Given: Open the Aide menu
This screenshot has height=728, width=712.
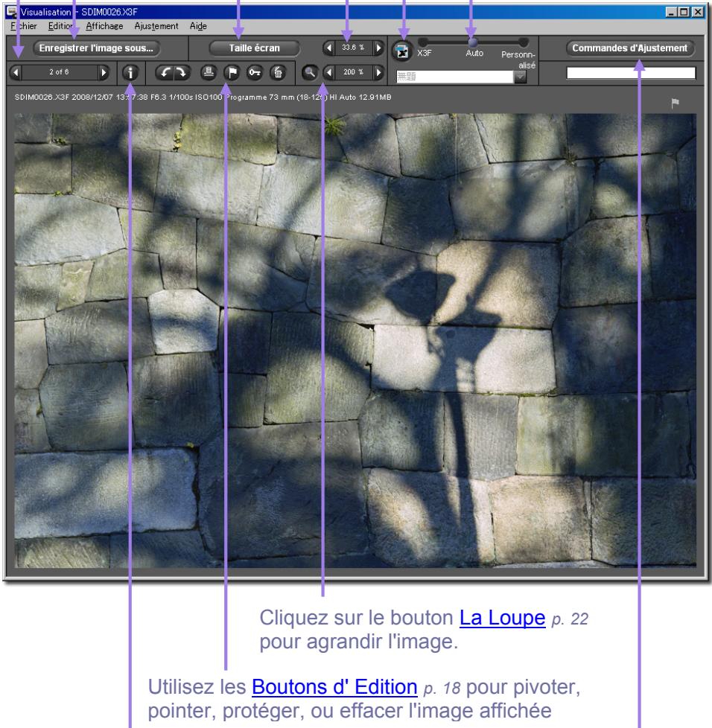Looking at the screenshot, I should pyautogui.click(x=198, y=26).
